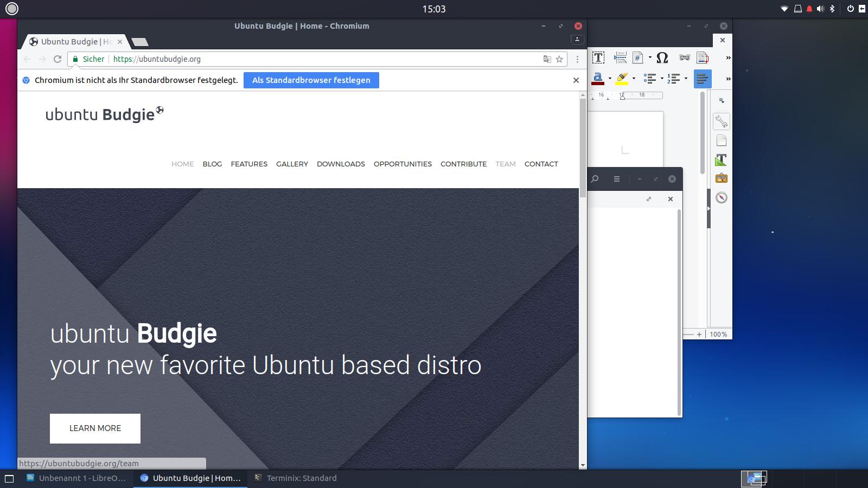Click the 100% zoom level in Writer

[x=718, y=335]
